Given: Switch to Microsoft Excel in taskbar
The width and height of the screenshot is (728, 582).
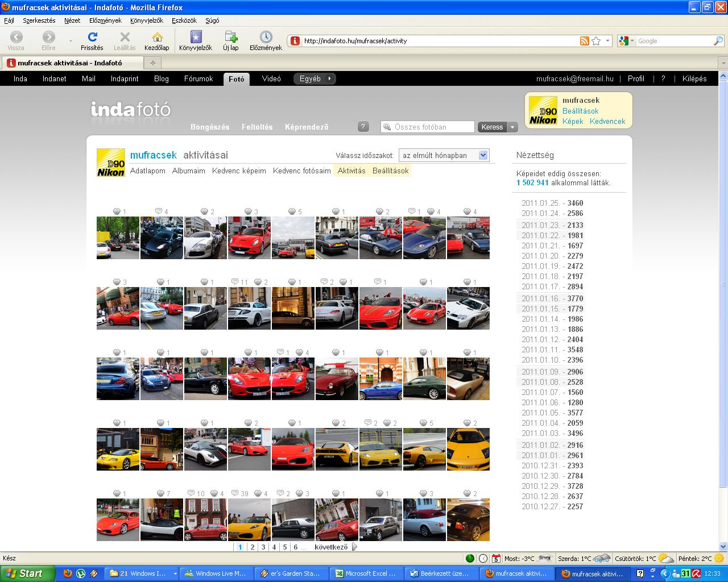Looking at the screenshot, I should coord(367,573).
